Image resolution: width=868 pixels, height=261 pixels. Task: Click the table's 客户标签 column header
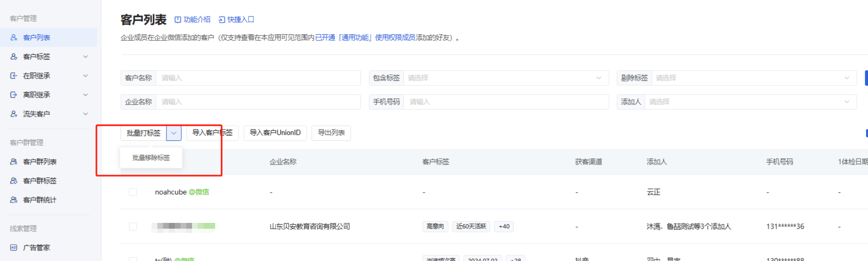[x=436, y=162]
